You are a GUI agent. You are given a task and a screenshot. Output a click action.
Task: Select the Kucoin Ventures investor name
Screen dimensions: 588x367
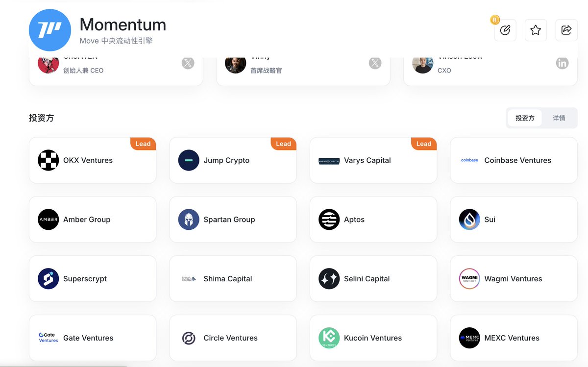[373, 338]
